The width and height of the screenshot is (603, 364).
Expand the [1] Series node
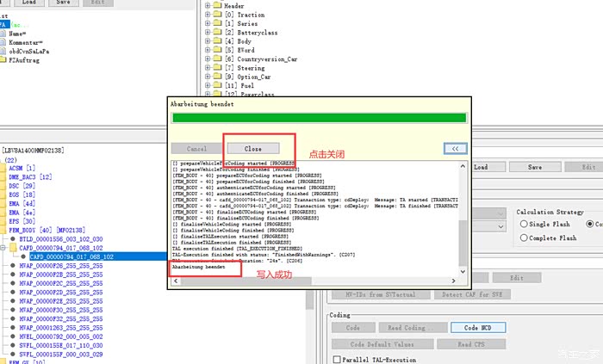(x=208, y=23)
